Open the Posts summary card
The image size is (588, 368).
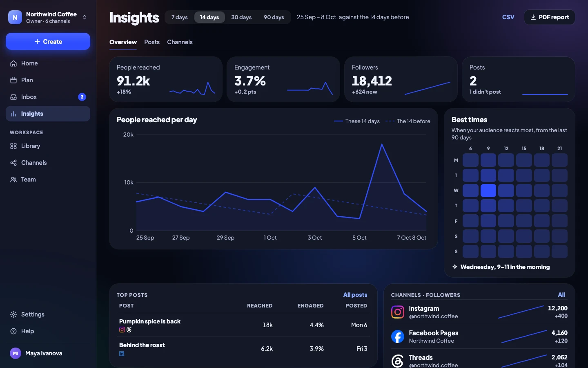(x=519, y=79)
